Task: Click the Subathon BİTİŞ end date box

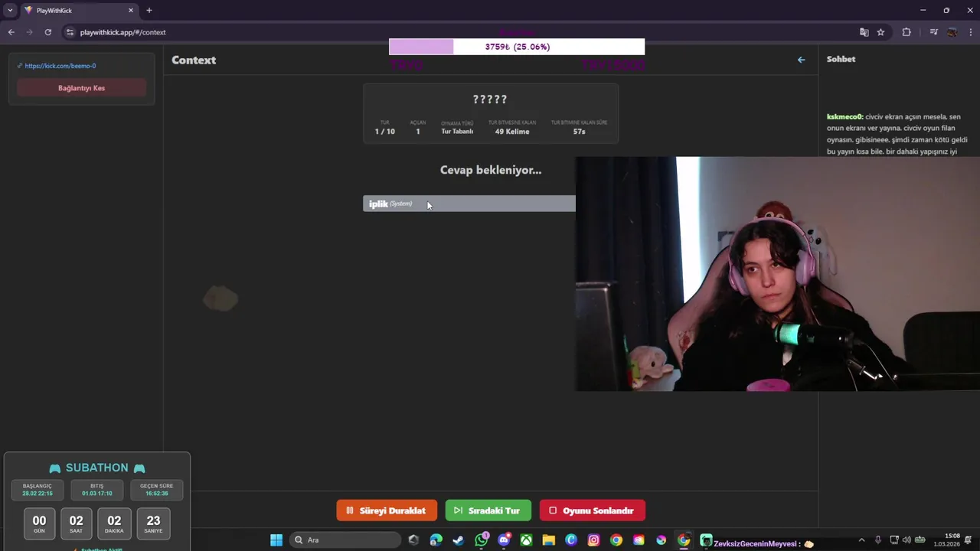Action: point(97,490)
